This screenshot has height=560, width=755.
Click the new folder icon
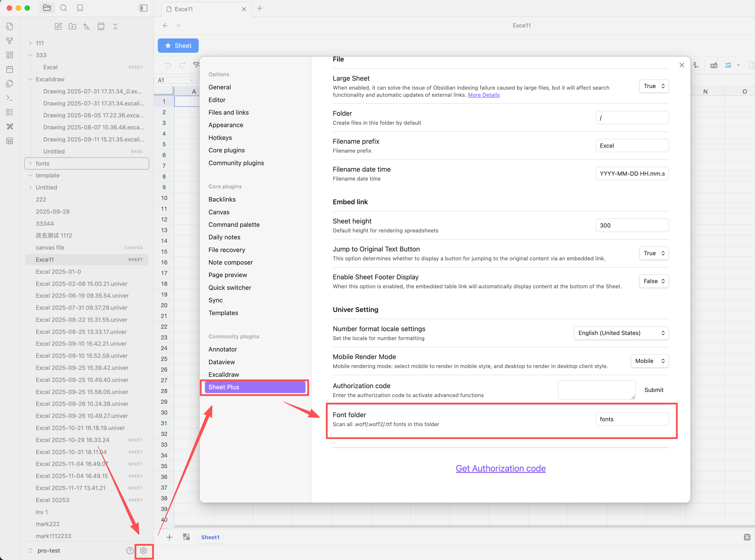pos(72,26)
